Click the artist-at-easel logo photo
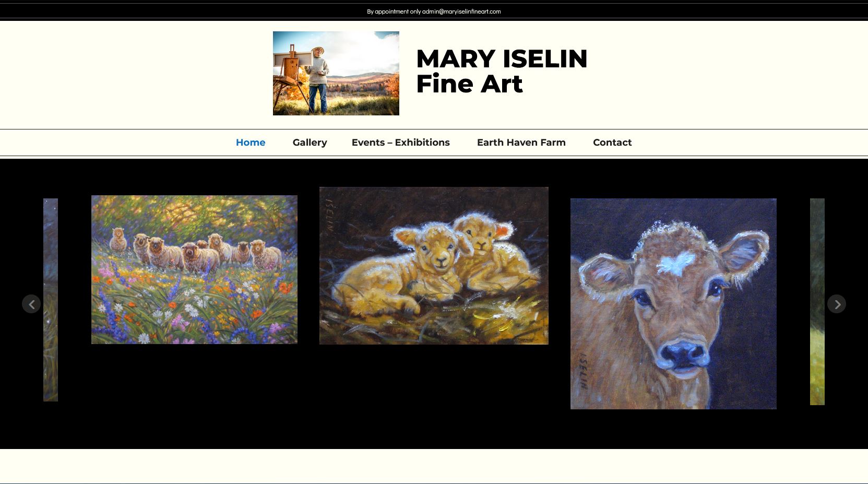Viewport: 868px width, 484px height. [336, 73]
